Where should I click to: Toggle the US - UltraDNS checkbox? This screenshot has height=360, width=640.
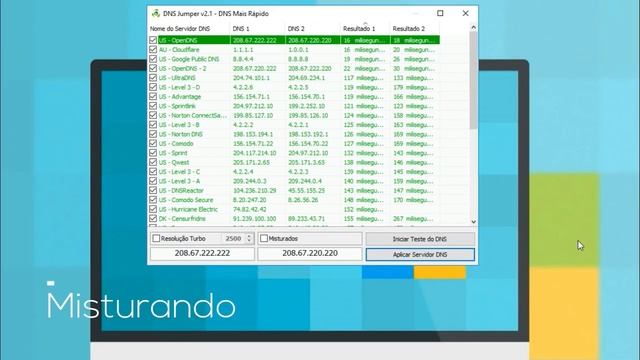click(153, 78)
